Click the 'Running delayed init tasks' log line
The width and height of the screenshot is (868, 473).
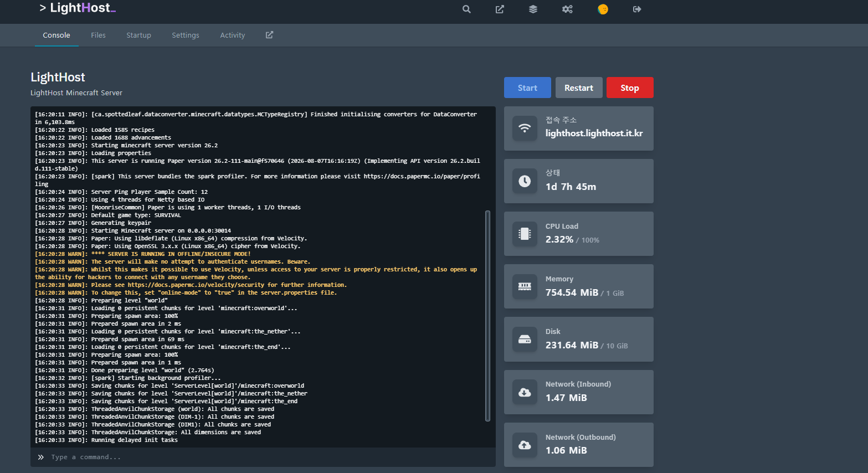pos(106,440)
